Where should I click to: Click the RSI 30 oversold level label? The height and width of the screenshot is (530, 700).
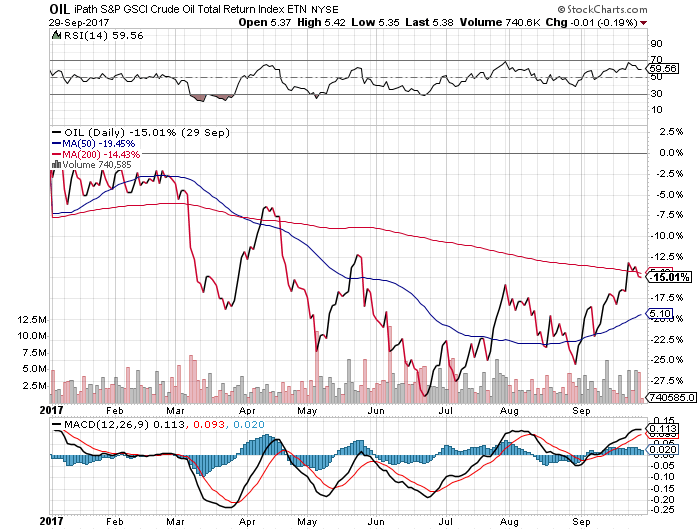(x=656, y=93)
